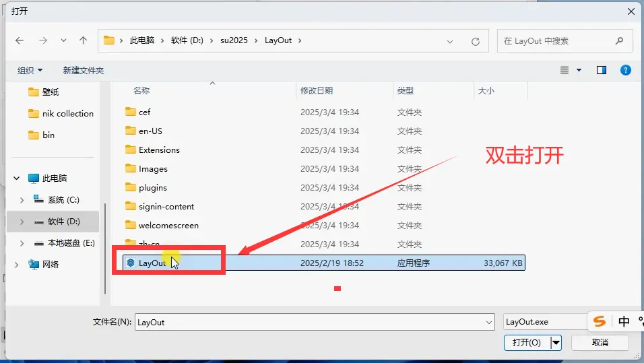The height and width of the screenshot is (363, 644).
Task: Open the LayOut.exe file type filter
Action: [546, 322]
